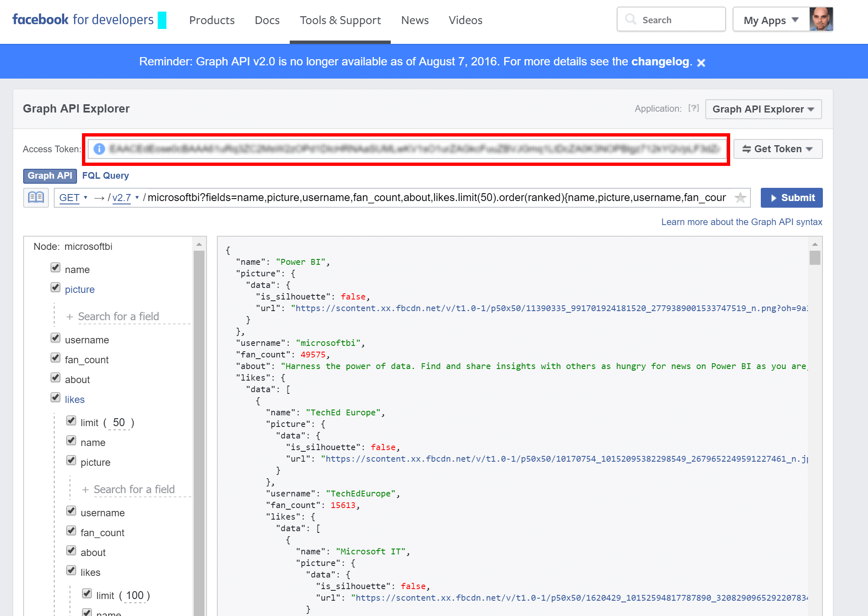The width and height of the screenshot is (868, 616).
Task: Click the access token info icon
Action: pyautogui.click(x=99, y=149)
